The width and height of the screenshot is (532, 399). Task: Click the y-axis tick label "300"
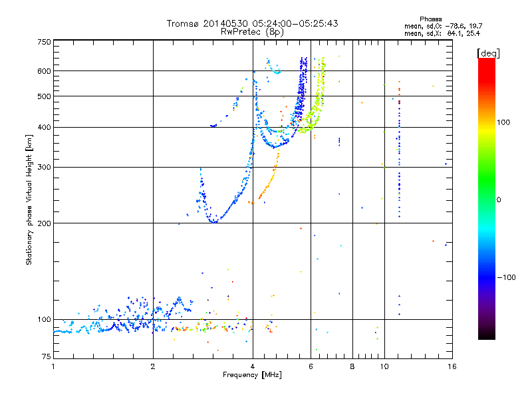click(x=45, y=168)
